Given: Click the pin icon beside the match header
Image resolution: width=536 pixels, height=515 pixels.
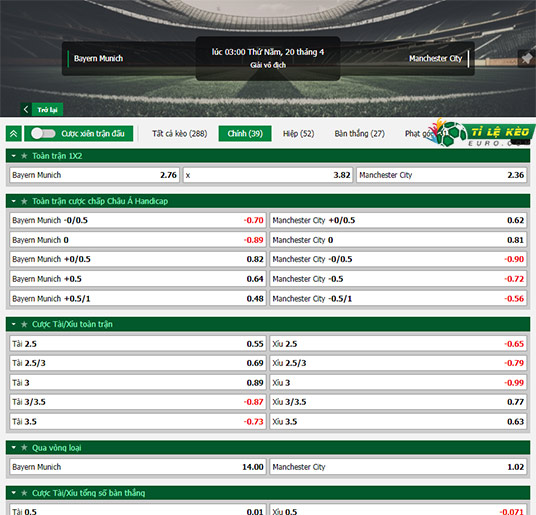Looking at the screenshot, I should pyautogui.click(x=527, y=58).
